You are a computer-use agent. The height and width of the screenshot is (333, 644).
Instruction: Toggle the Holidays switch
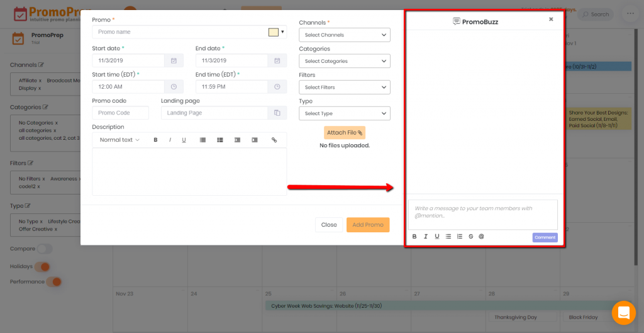coord(42,266)
